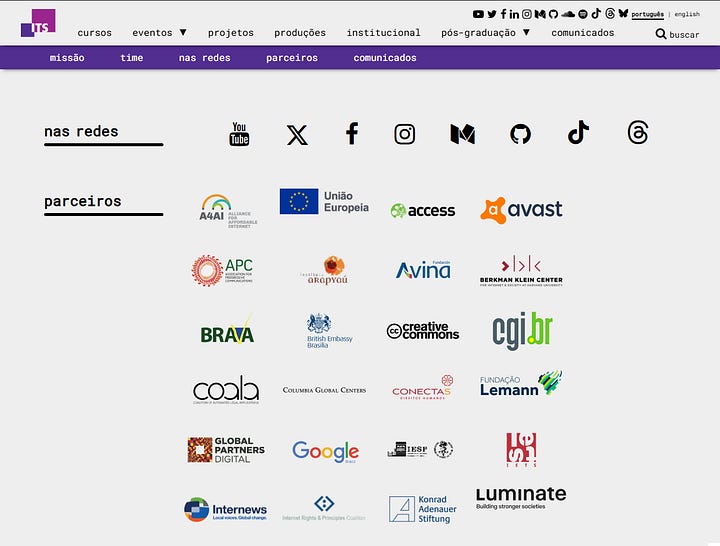This screenshot has width=720, height=546.
Task: Open the creative commons logo
Action: pos(423,331)
